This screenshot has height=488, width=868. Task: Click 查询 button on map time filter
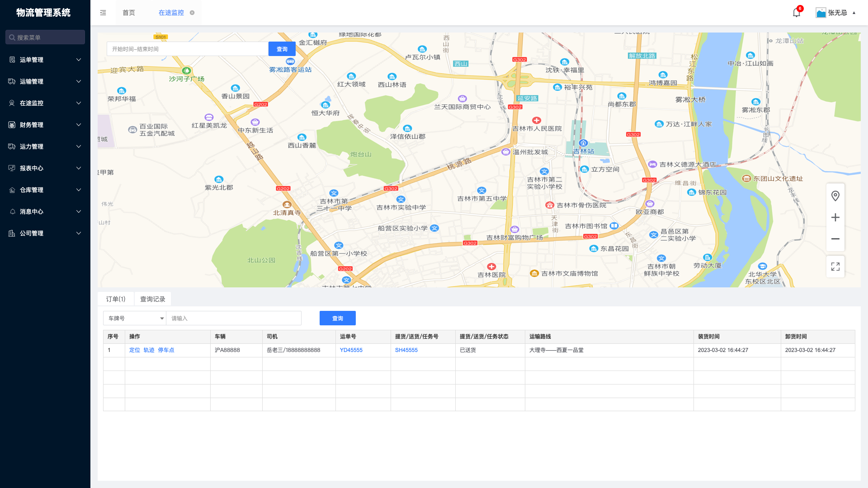282,49
